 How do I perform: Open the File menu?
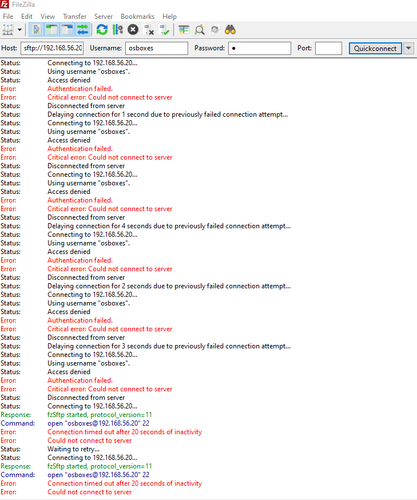pos(8,17)
